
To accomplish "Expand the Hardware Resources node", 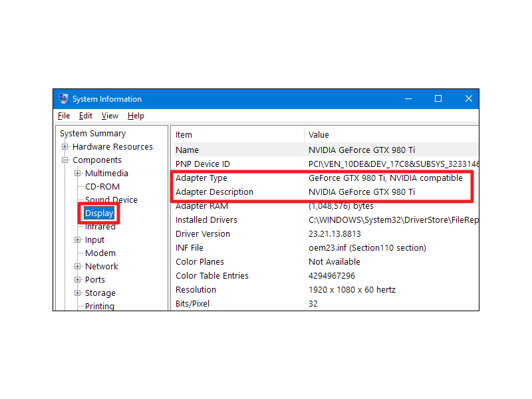I will coord(65,146).
